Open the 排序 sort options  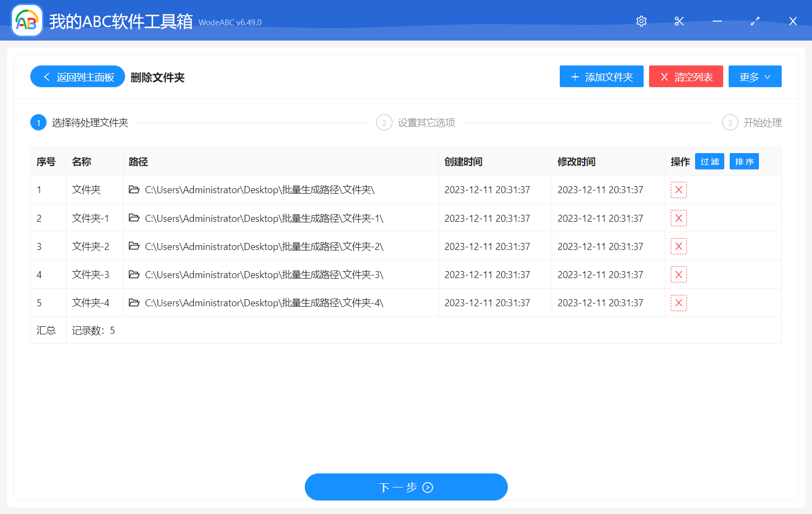point(744,162)
